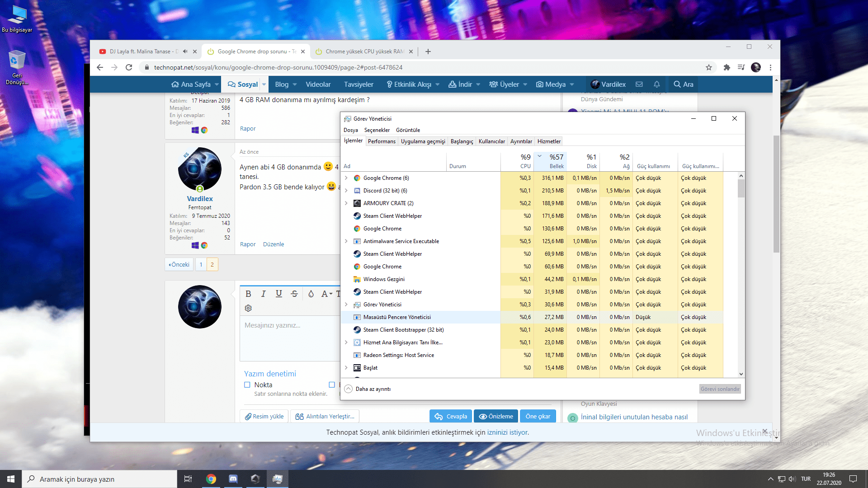Screen dimensions: 868x488
Task: Mute the DJ Layla tab audio
Action: pos(185,52)
